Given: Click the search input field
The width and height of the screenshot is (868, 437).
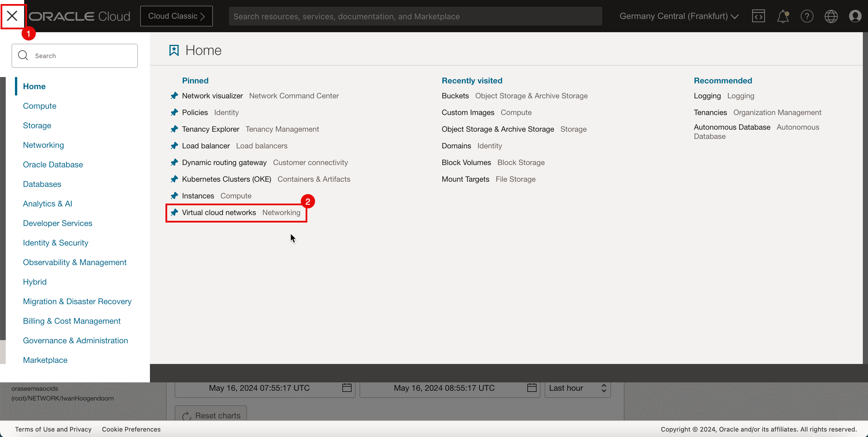Looking at the screenshot, I should coord(75,56).
